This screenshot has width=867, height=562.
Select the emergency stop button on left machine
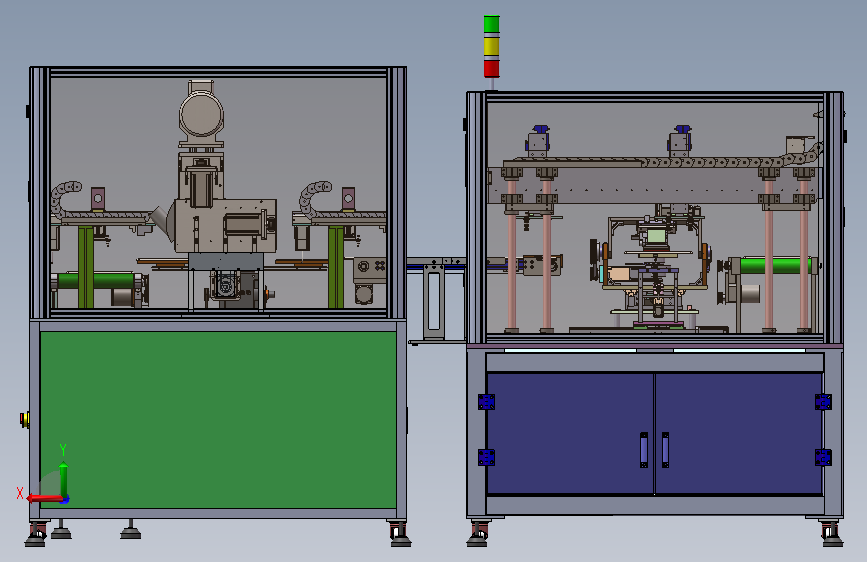[24, 420]
